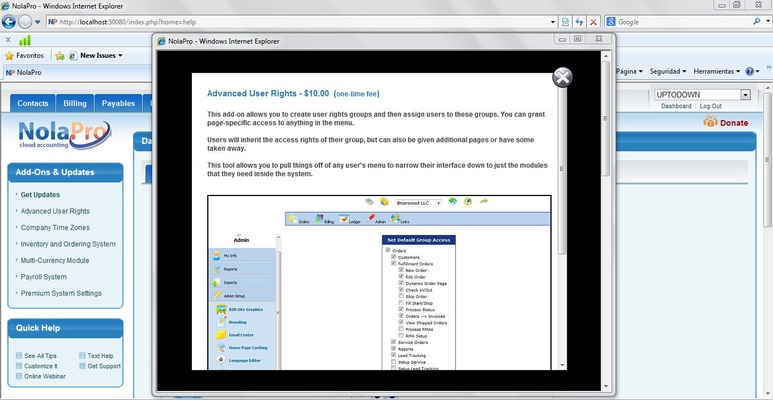The image size is (773, 400).
Task: Open the search provider dropdown arrow
Action: coord(768,22)
